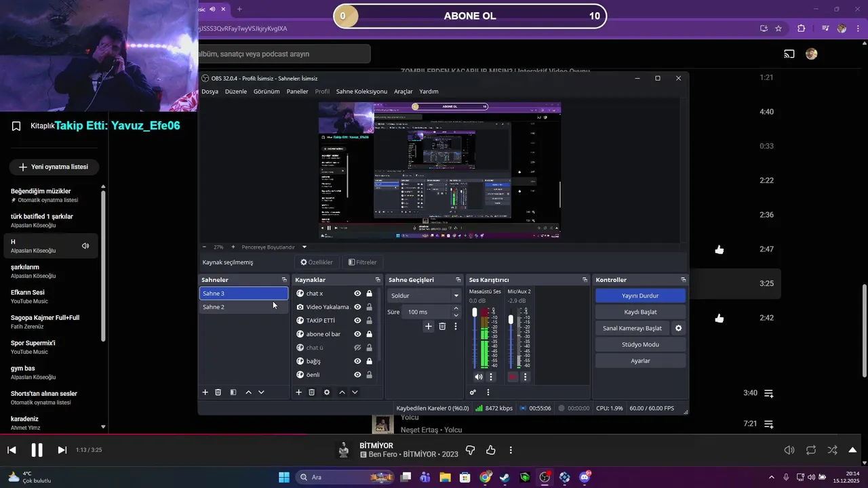Open Ayarlar settings button

(640, 361)
